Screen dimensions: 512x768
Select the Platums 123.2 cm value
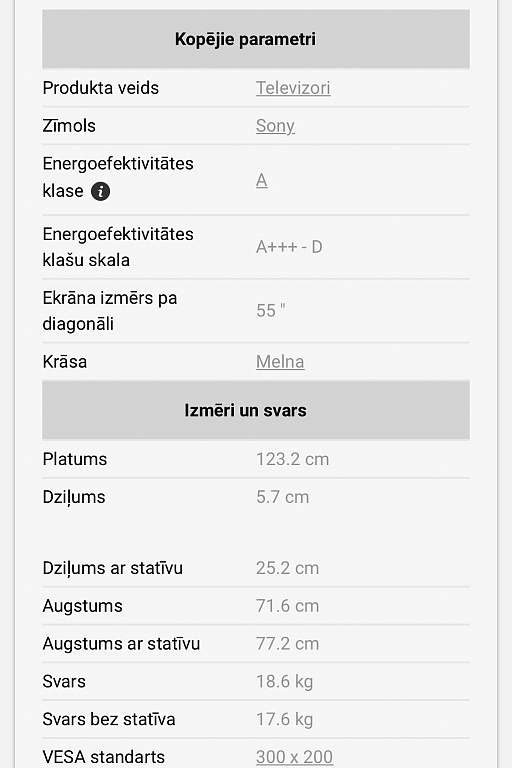[293, 459]
